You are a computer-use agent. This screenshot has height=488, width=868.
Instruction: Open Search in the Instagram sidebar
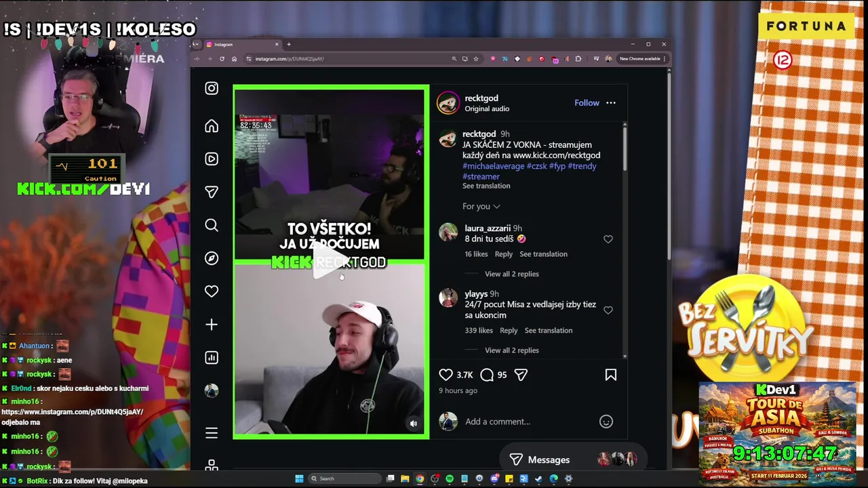click(x=212, y=225)
